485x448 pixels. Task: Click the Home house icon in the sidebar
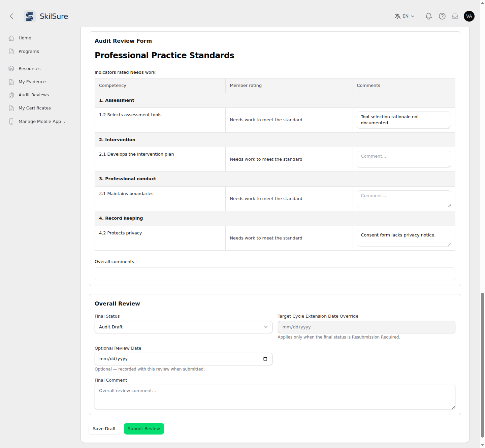[11, 38]
